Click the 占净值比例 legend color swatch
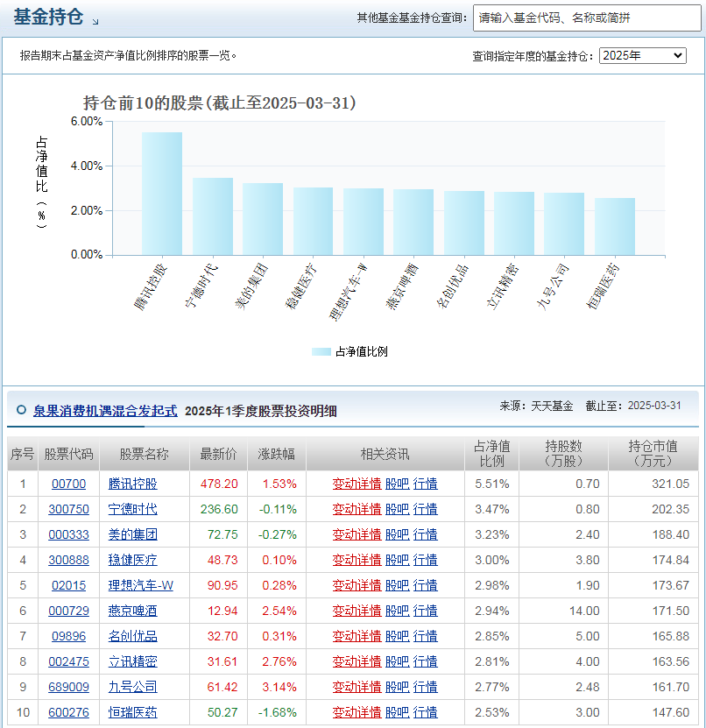This screenshot has height=728, width=706. [321, 351]
